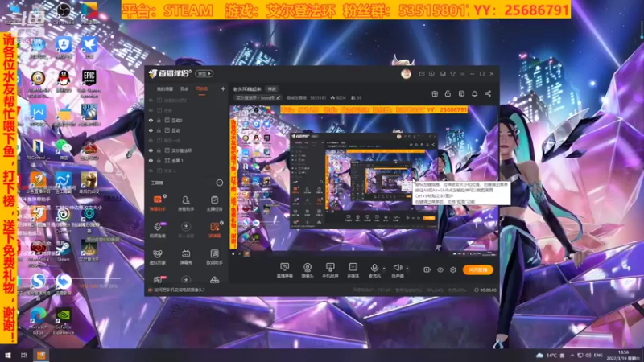The image size is (644, 362).
Task: Open Microsoft Edge desktop icon
Action: (x=38, y=321)
